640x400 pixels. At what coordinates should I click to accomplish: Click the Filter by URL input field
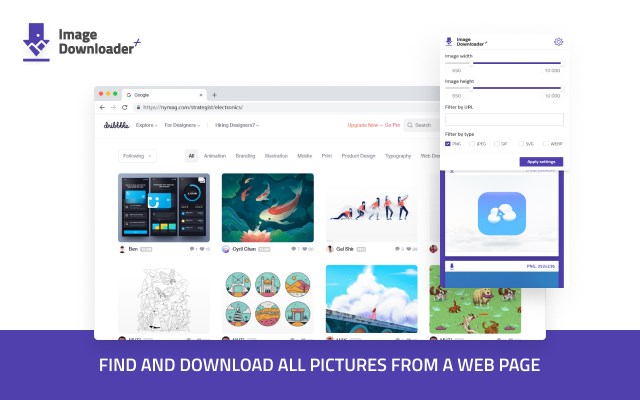(504, 119)
